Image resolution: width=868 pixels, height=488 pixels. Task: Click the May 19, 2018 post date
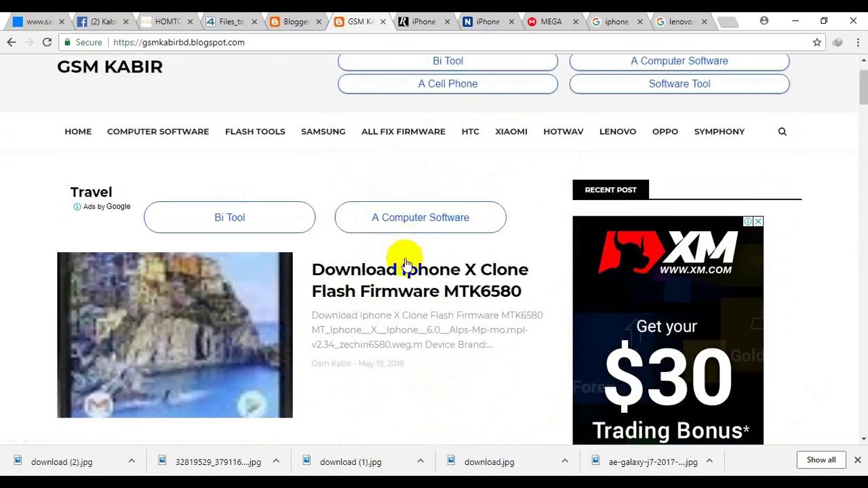point(381,363)
